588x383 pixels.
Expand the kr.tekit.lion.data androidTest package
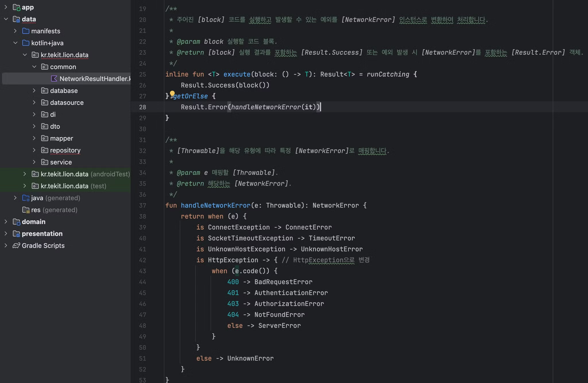25,174
